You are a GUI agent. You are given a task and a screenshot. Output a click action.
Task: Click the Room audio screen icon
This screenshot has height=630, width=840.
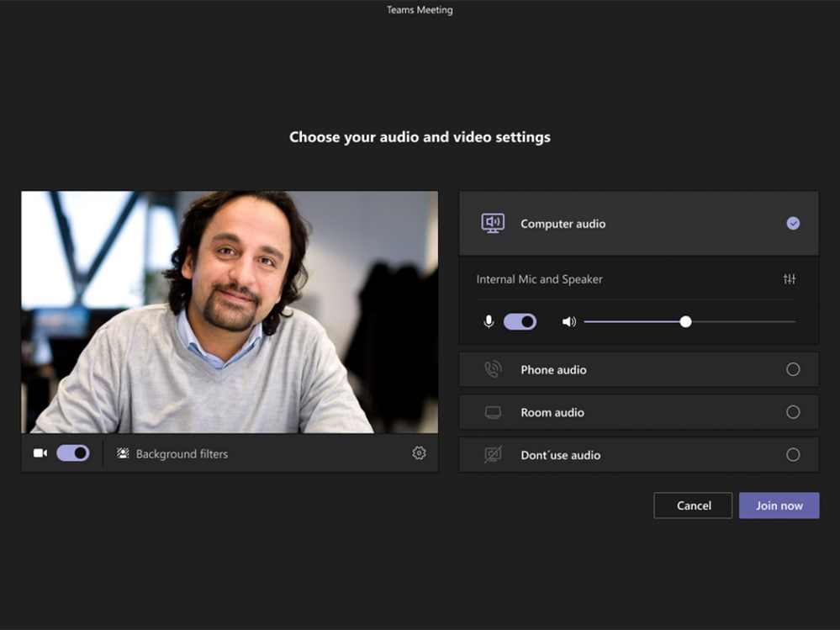(493, 412)
